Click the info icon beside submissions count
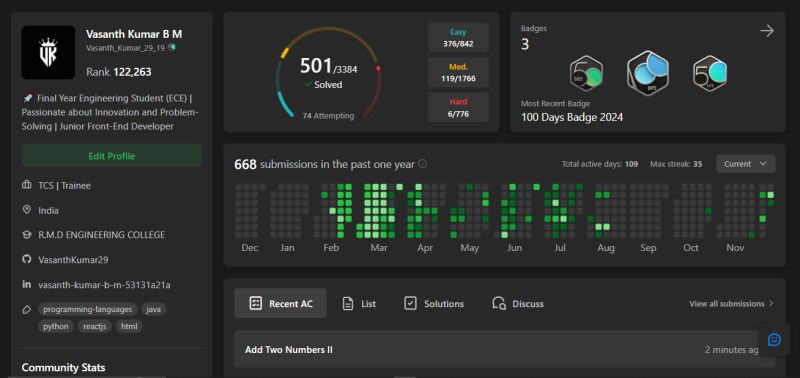The image size is (800, 378). pos(422,164)
